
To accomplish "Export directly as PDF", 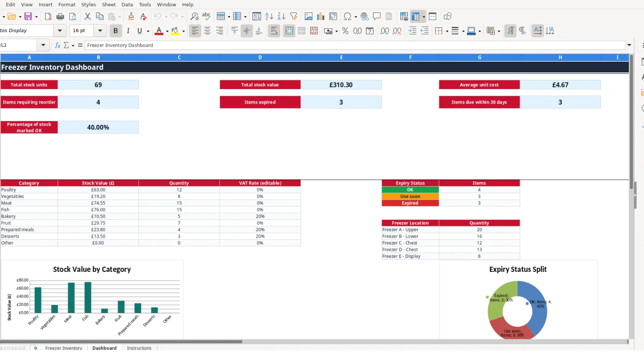I will click(48, 17).
